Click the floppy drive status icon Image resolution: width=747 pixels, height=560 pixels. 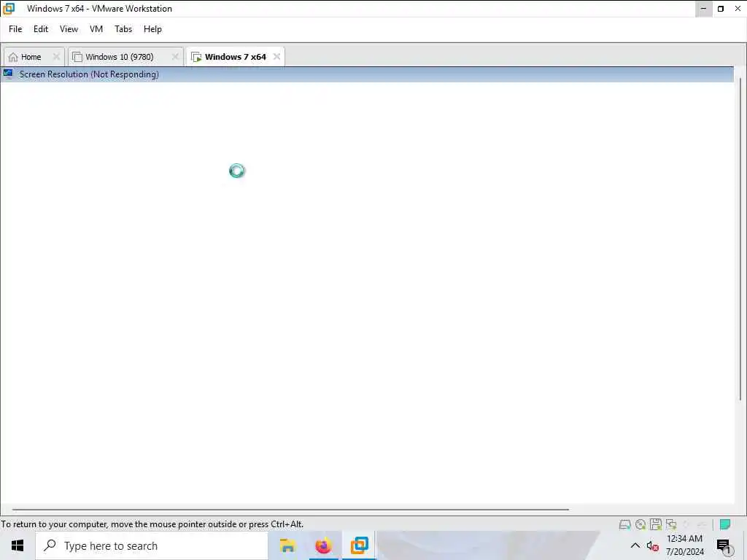coord(656,525)
